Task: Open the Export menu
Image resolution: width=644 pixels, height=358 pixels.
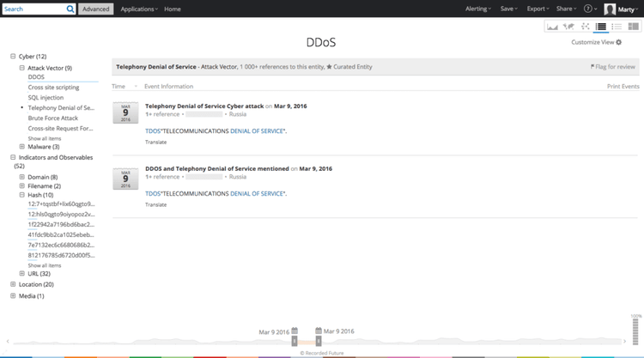Action: point(538,9)
